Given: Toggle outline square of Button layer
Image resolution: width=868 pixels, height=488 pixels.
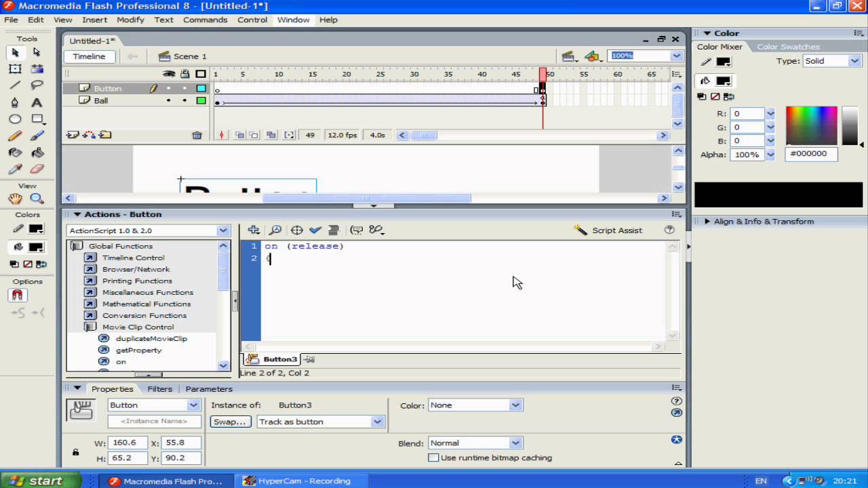Looking at the screenshot, I should 201,88.
